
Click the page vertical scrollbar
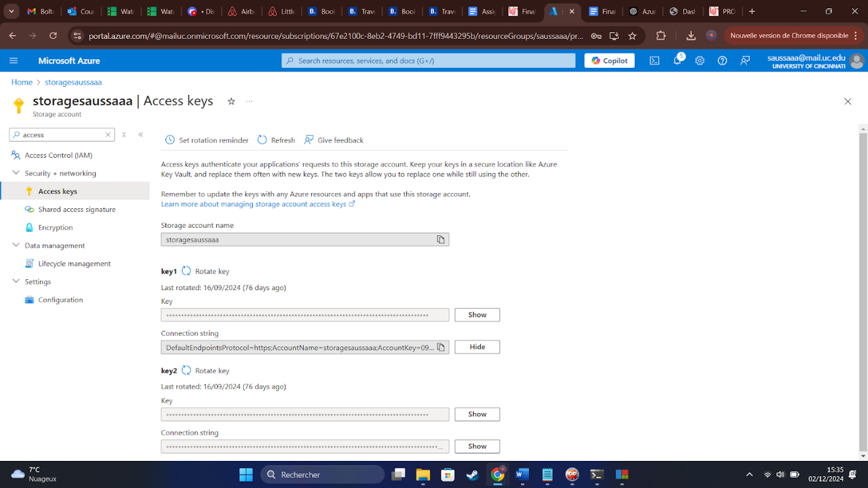[863, 292]
